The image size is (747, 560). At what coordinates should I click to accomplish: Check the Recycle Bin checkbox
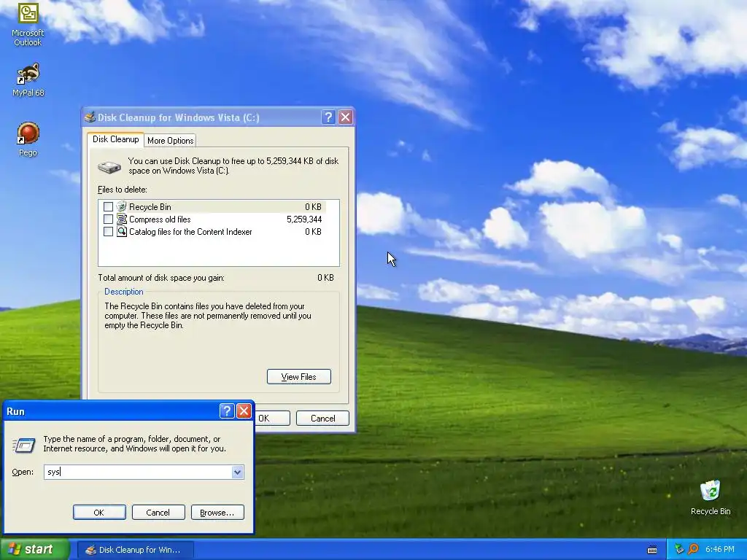108,206
